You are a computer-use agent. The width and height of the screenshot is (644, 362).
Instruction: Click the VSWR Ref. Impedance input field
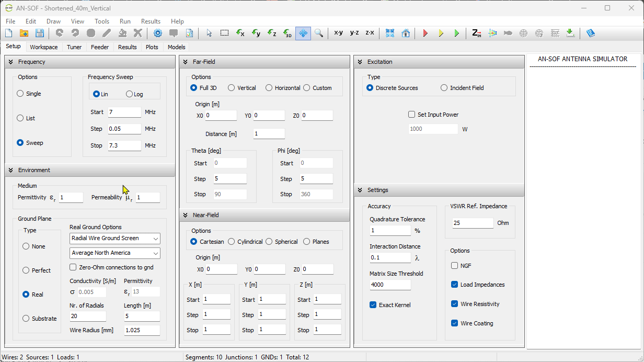(x=473, y=223)
